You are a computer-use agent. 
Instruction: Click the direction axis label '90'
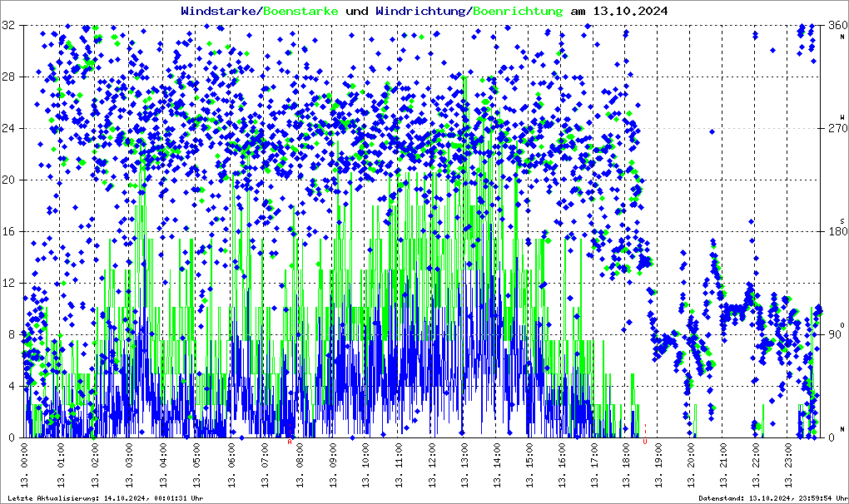(x=834, y=334)
